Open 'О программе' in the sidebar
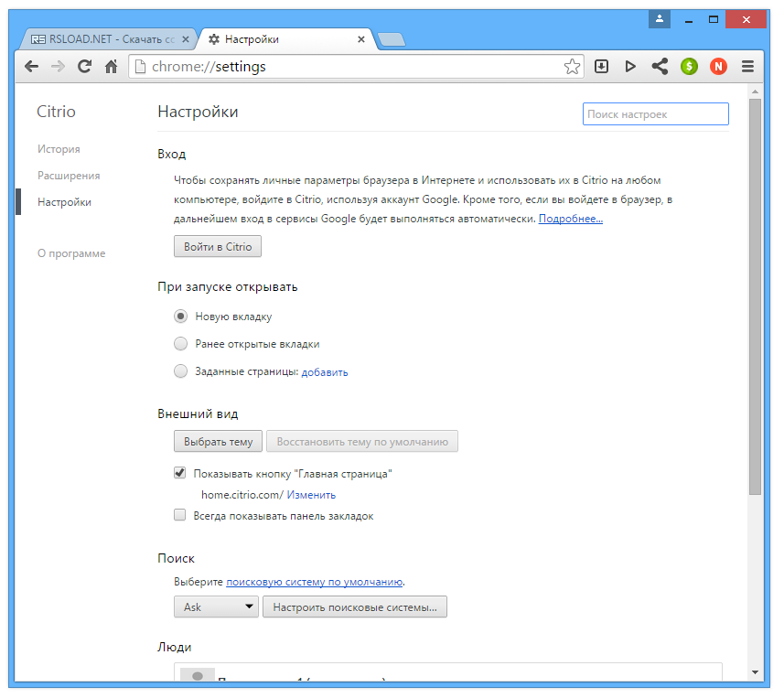 [x=71, y=253]
